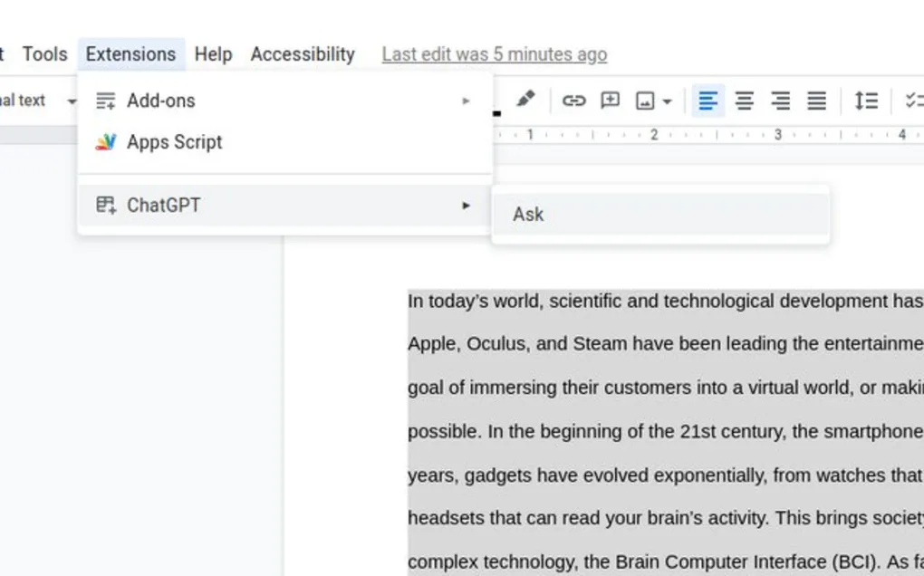Click the Insert image icon
This screenshot has height=576, width=924.
pyautogui.click(x=645, y=101)
